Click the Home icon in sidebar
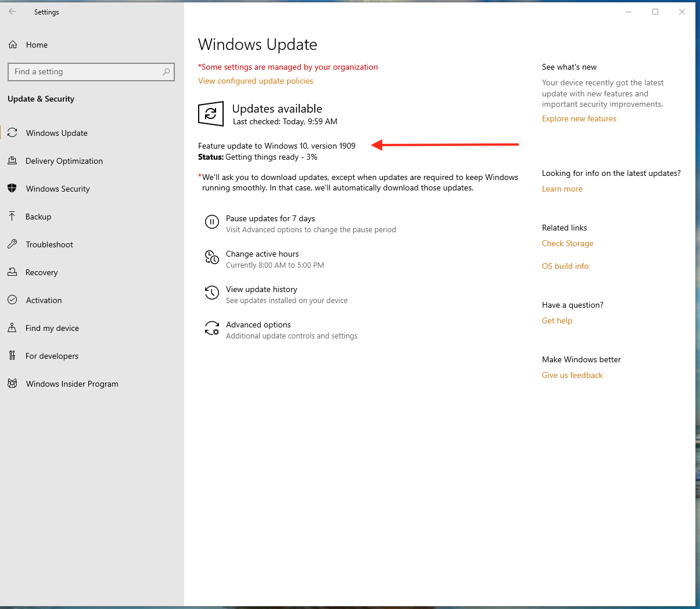Screen dimensions: 700x609 click(13, 45)
